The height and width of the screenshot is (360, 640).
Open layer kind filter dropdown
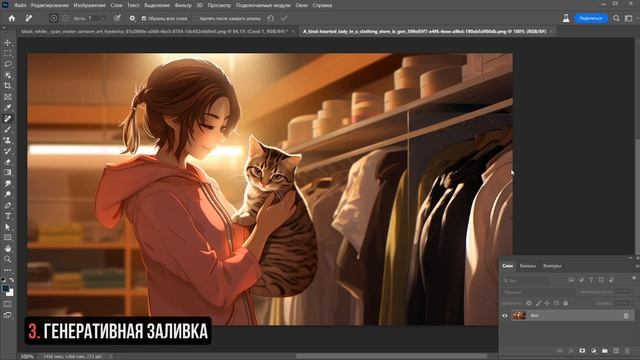[x=526, y=280]
